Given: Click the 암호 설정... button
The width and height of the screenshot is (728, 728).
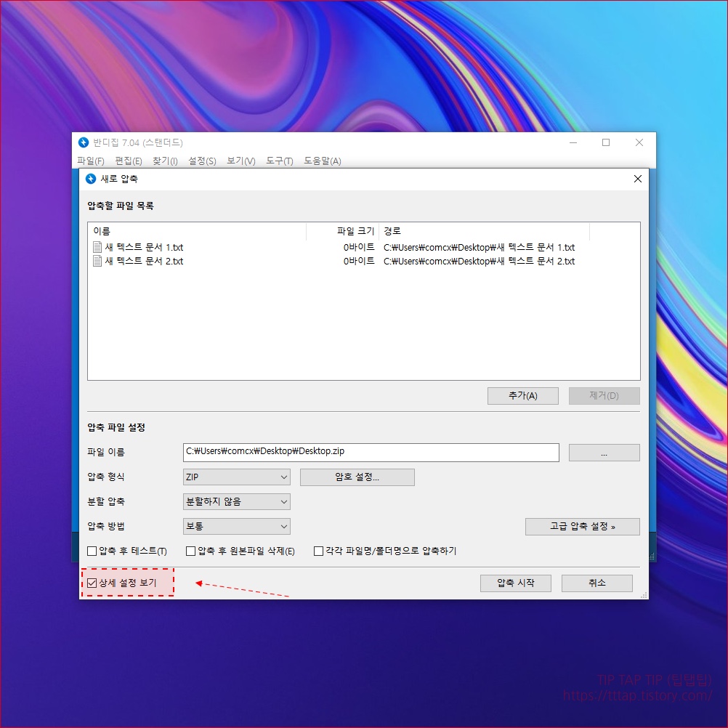Looking at the screenshot, I should (x=357, y=477).
